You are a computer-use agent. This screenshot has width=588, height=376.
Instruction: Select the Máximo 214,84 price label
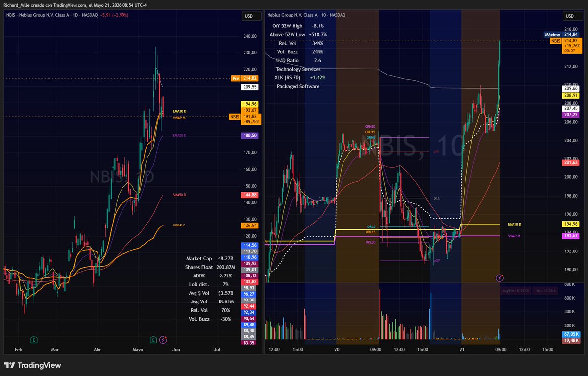click(562, 34)
